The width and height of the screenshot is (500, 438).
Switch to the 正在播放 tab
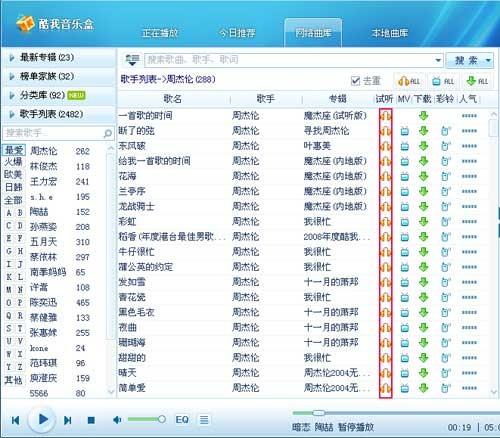pyautogui.click(x=160, y=33)
